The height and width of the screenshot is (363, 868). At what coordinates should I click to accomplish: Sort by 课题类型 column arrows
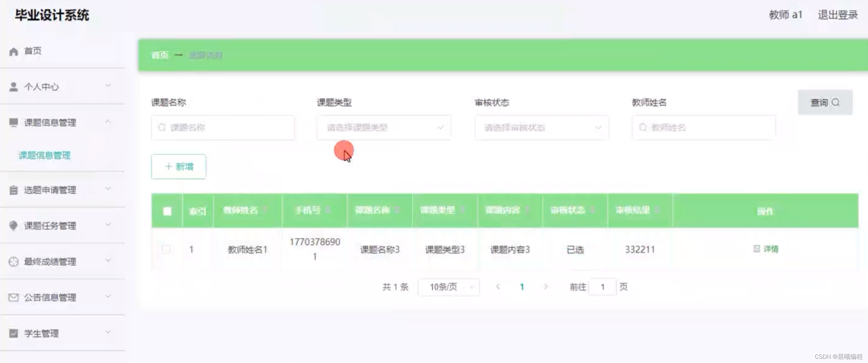point(462,210)
